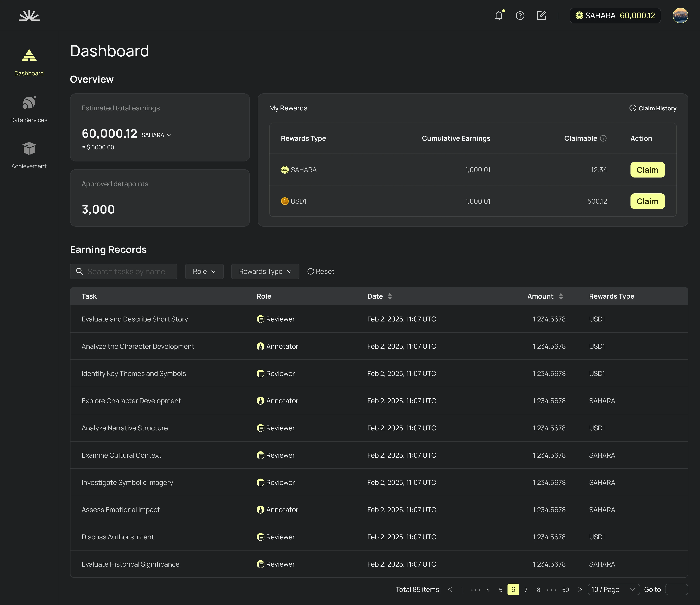The width and height of the screenshot is (700, 605).
Task: Go to page 7 in pagination
Action: 526,590
